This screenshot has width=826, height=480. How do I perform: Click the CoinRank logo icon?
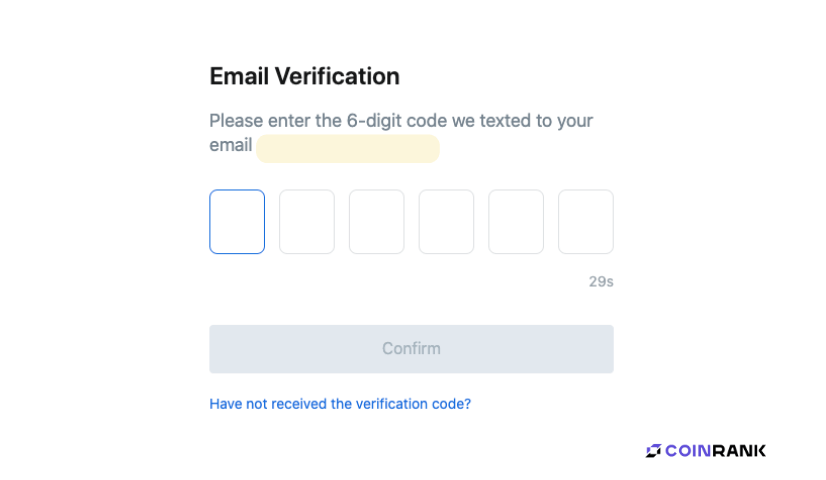(653, 451)
